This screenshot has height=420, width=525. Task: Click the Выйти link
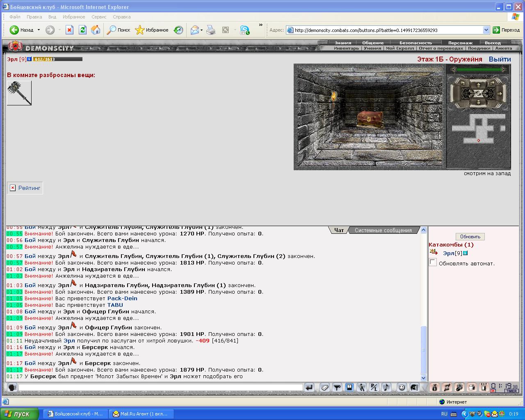[500, 59]
